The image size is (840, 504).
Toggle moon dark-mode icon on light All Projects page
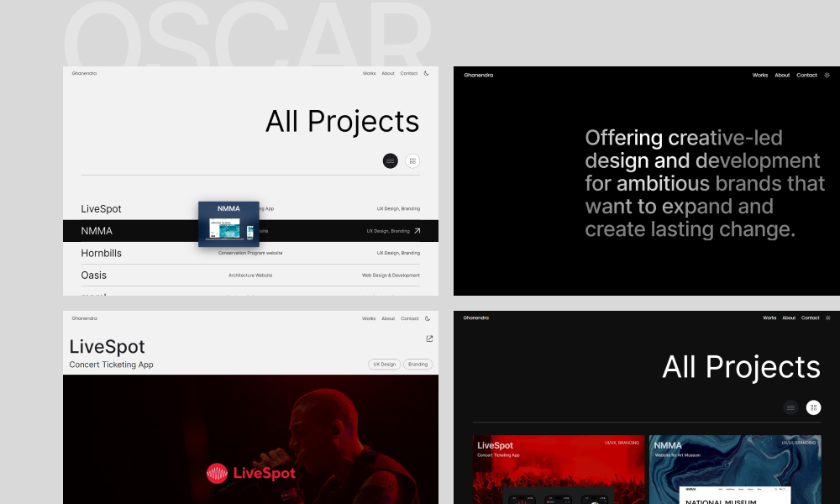pos(427,74)
